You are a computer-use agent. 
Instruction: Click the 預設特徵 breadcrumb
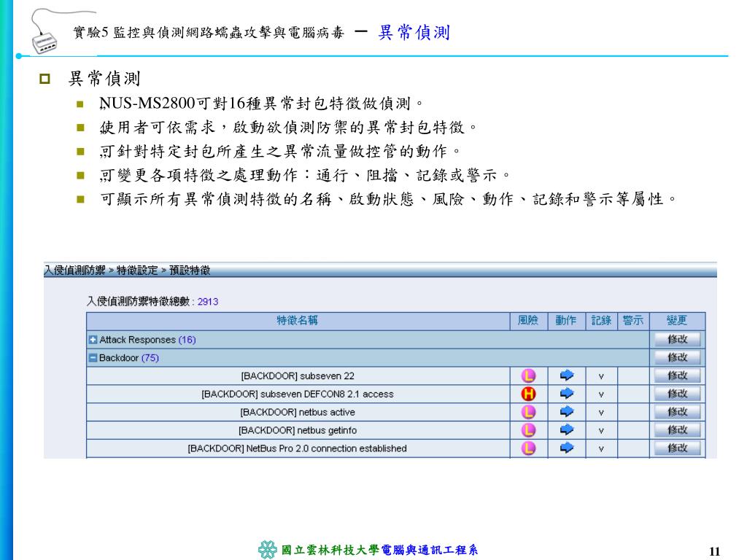tap(190, 271)
